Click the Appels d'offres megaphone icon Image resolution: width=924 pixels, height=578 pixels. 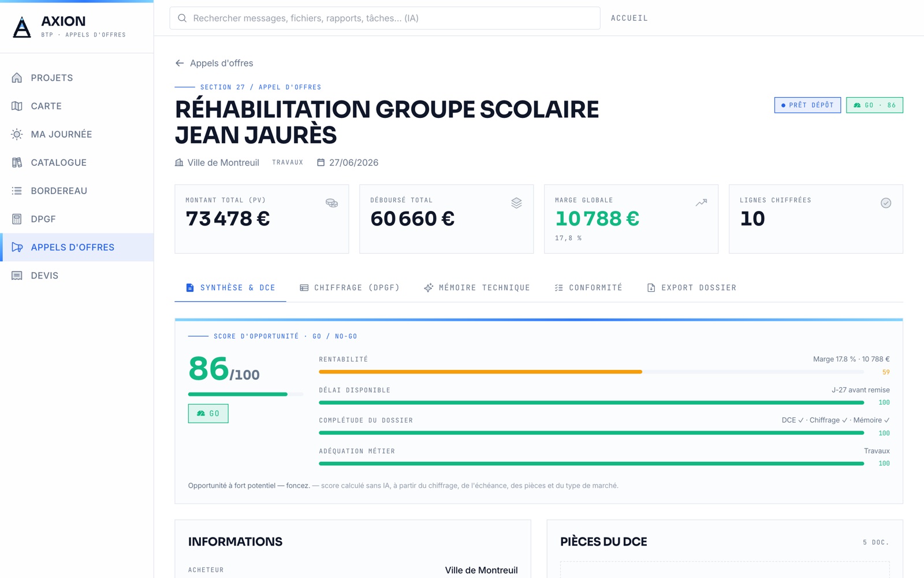coord(17,247)
